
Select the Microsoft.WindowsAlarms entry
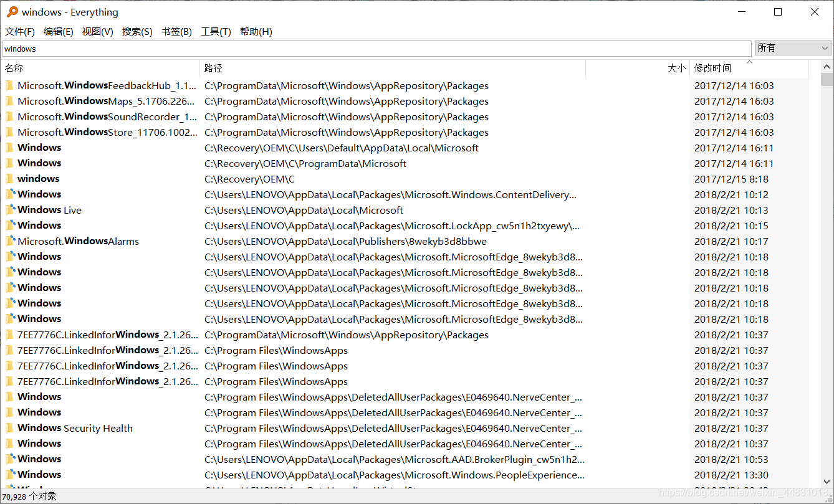[x=78, y=241]
